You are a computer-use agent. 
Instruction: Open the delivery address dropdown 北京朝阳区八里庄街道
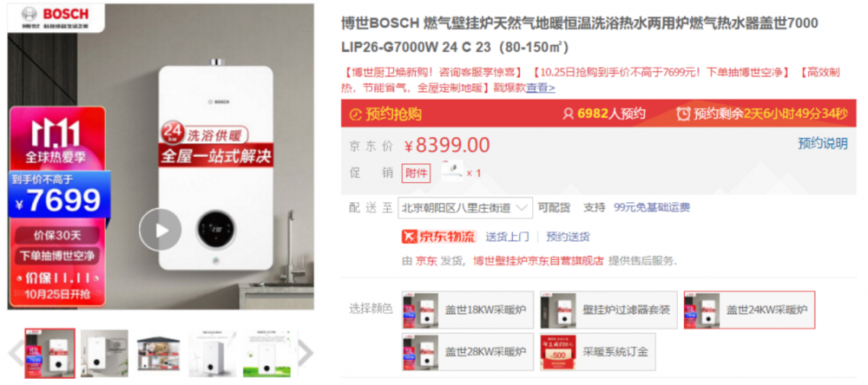pyautogui.click(x=465, y=208)
